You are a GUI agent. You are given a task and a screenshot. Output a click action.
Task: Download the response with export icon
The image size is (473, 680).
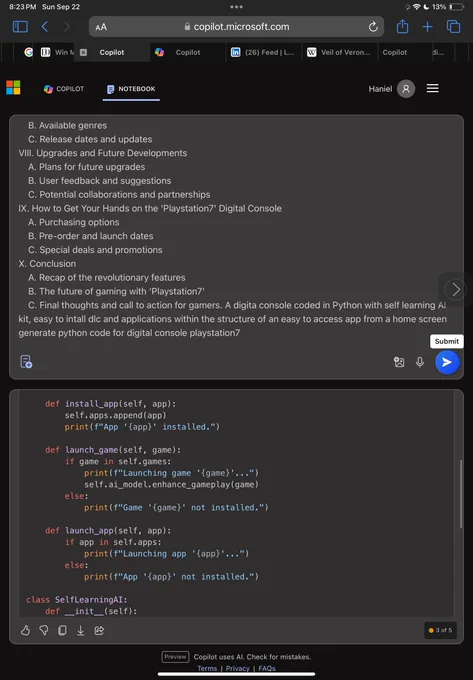(81, 630)
